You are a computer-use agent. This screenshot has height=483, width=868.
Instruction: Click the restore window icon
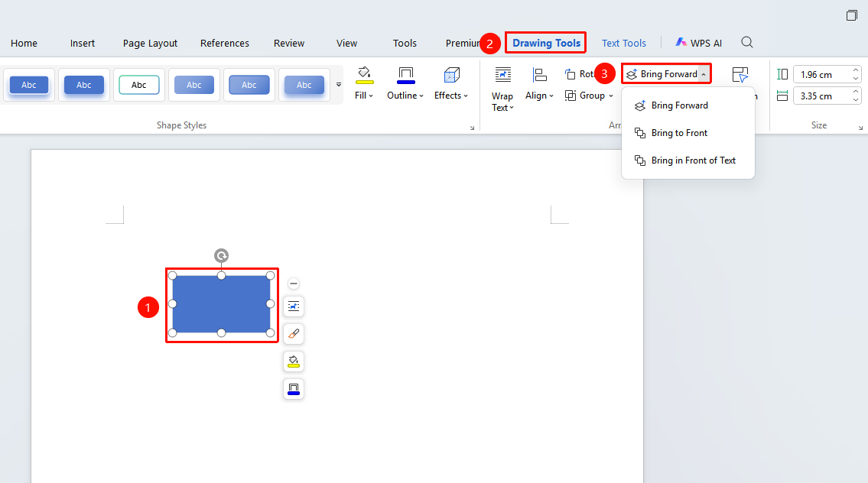click(x=851, y=15)
